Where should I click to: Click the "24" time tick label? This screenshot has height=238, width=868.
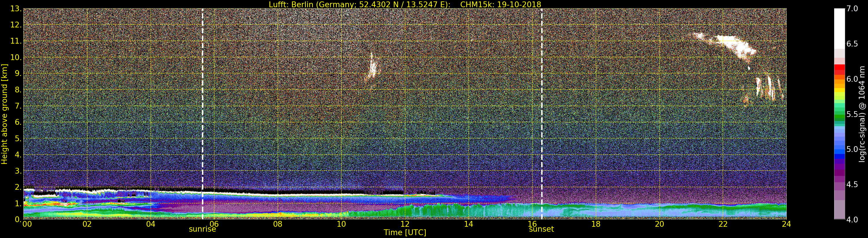pyautogui.click(x=786, y=224)
